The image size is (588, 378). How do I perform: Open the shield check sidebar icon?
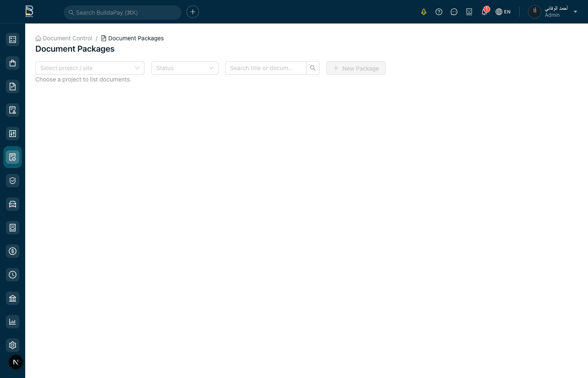click(x=13, y=181)
